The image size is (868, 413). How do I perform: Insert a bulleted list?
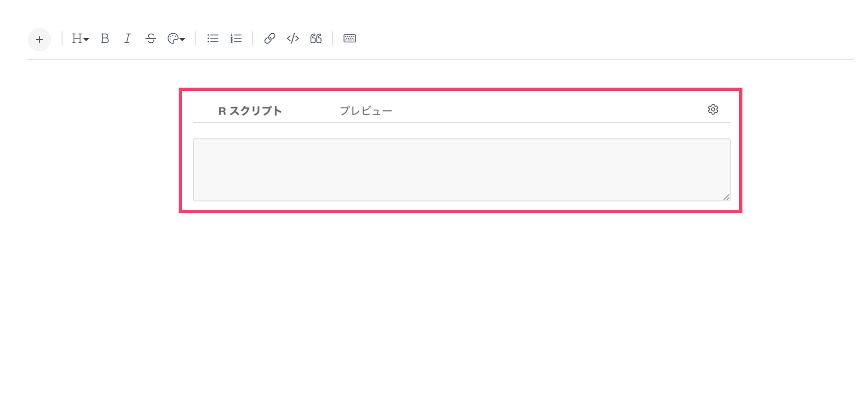pyautogui.click(x=213, y=38)
